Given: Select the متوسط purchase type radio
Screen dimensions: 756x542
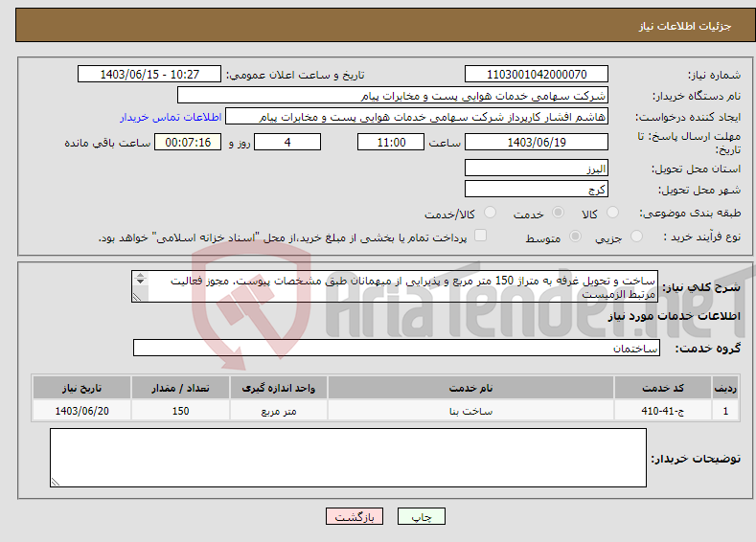Looking at the screenshot, I should [x=575, y=237].
